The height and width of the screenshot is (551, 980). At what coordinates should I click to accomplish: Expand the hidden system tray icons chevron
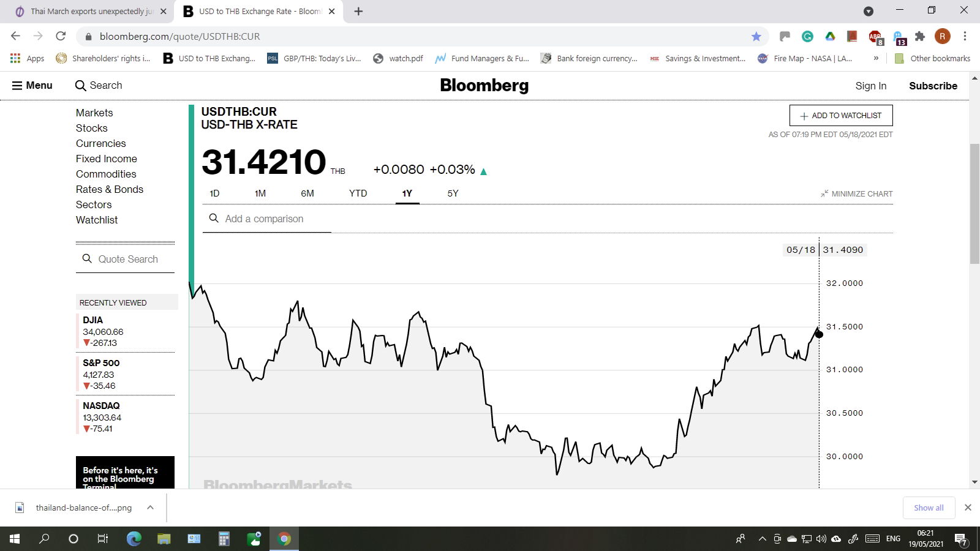point(762,539)
